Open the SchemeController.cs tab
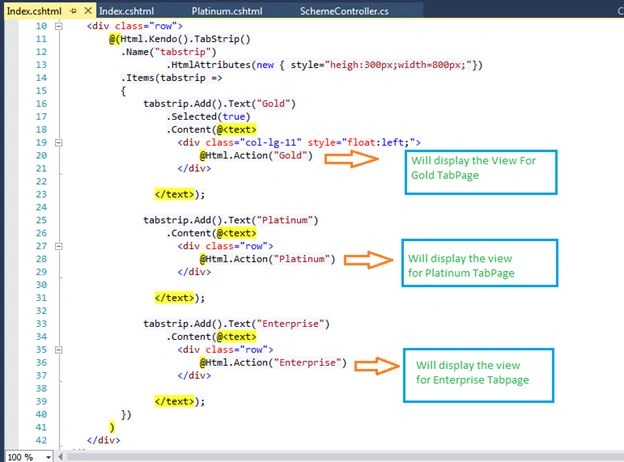This screenshot has width=624, height=462. coord(344,11)
